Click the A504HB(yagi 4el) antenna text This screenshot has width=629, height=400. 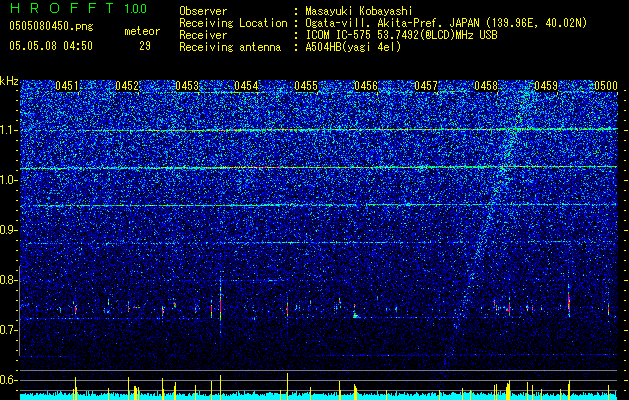pyautogui.click(x=353, y=47)
